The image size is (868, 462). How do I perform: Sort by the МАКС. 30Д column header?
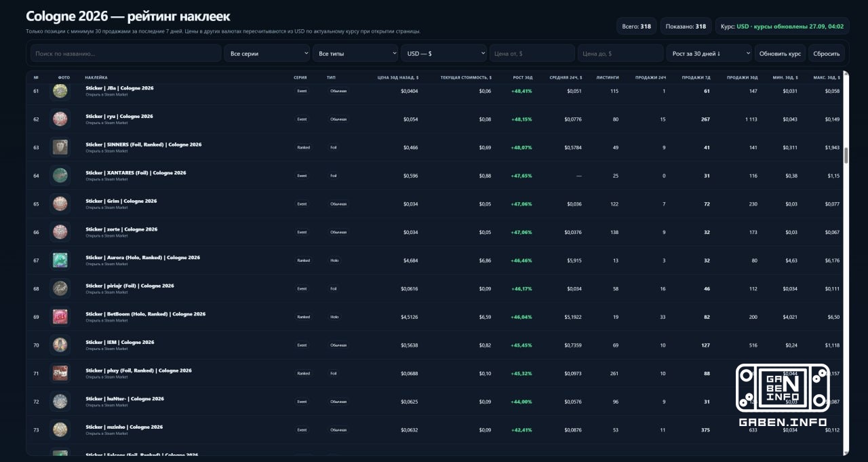point(826,77)
